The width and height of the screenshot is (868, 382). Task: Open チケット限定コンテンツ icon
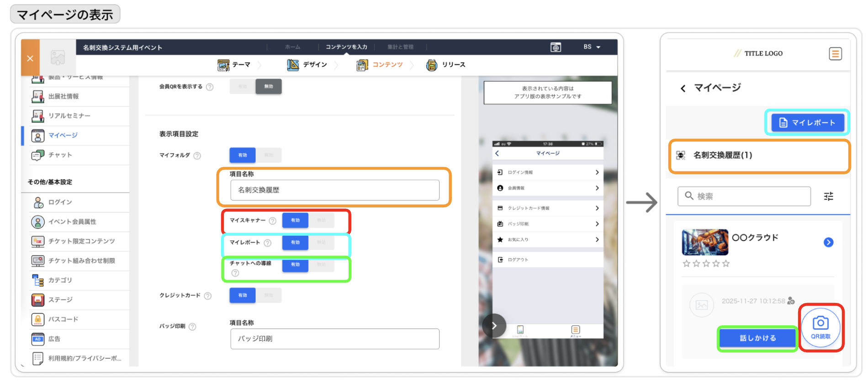[38, 241]
